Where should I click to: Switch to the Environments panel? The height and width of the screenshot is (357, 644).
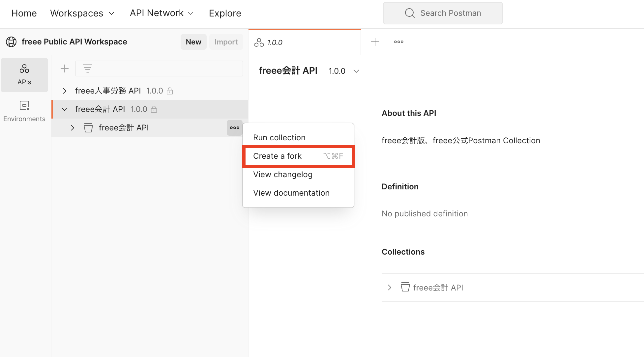[x=24, y=111]
